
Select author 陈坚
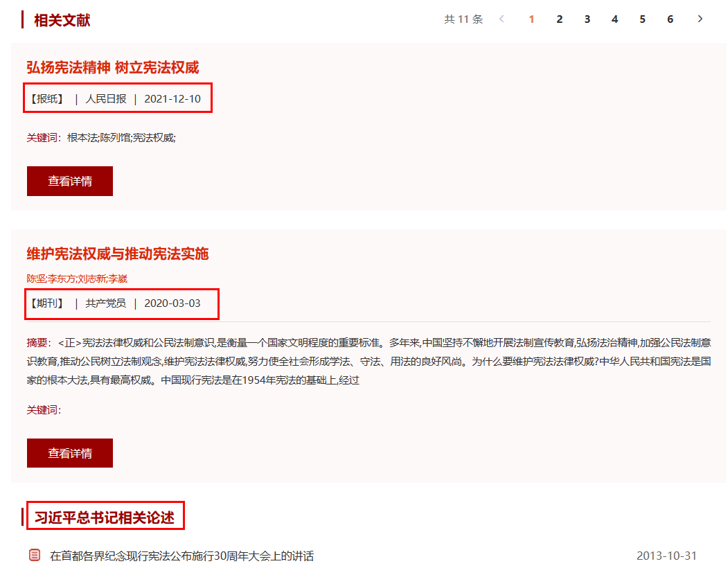pyautogui.click(x=36, y=278)
